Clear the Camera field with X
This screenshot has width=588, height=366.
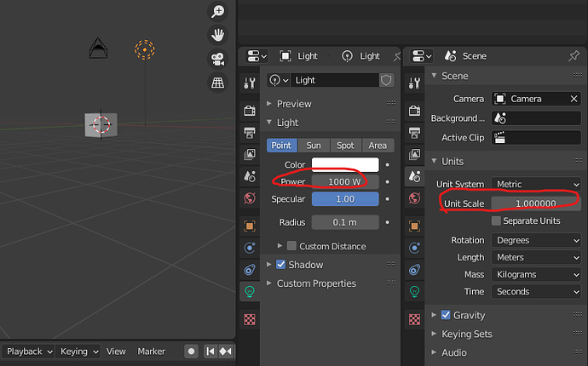coord(574,99)
